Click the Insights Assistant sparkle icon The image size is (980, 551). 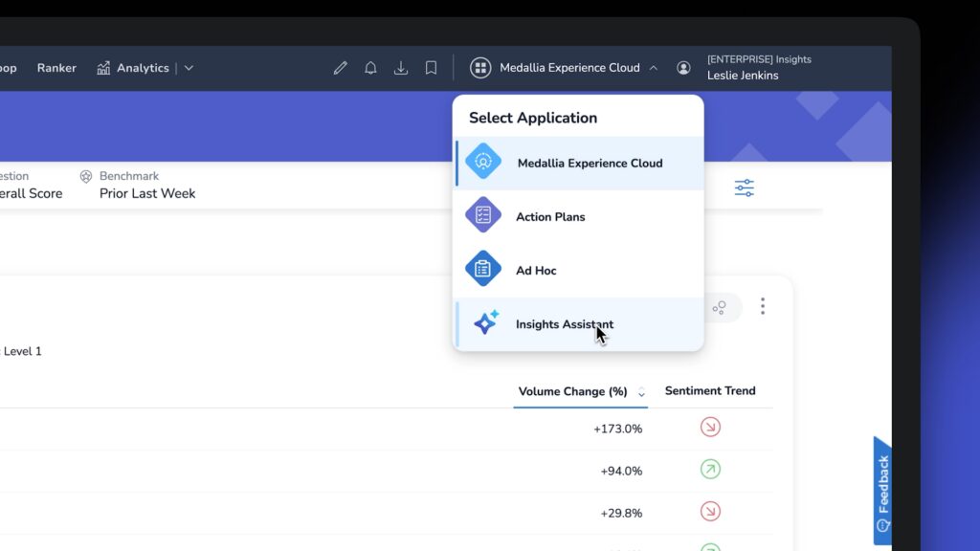[485, 322]
